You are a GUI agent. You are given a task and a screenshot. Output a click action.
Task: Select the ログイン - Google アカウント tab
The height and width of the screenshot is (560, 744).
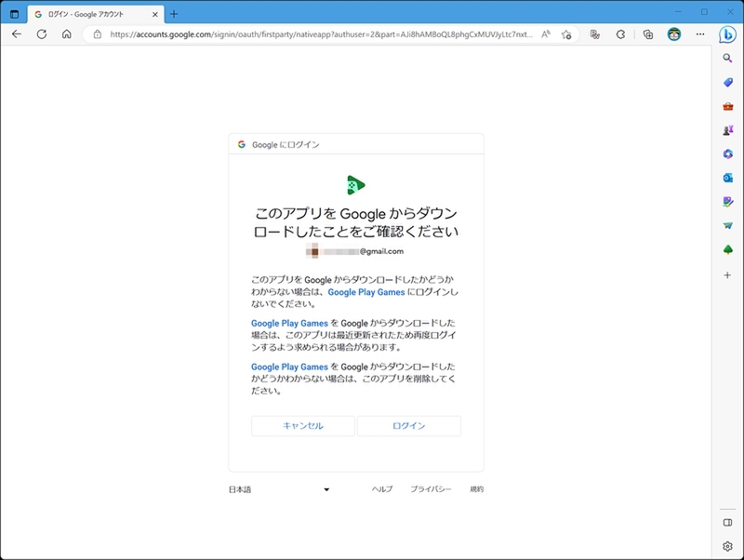[x=97, y=14]
